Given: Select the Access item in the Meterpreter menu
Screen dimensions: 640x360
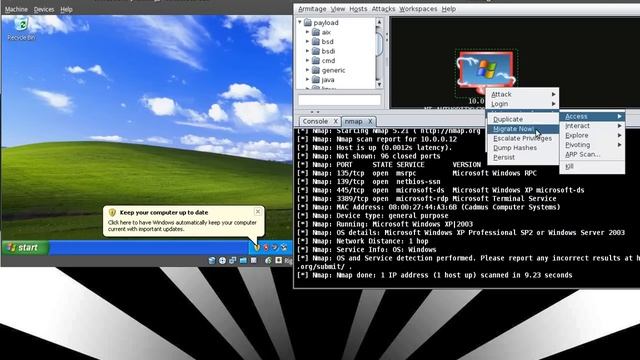Looking at the screenshot, I should pyautogui.click(x=592, y=116).
